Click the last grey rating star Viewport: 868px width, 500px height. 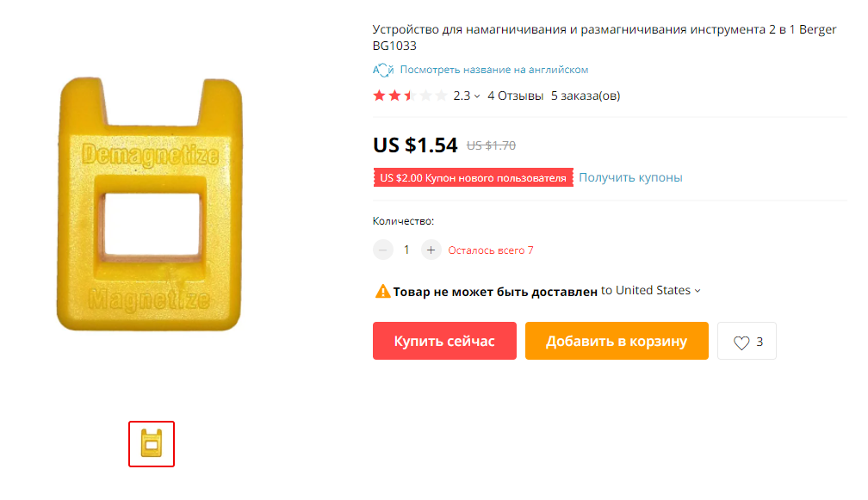pyautogui.click(x=441, y=96)
